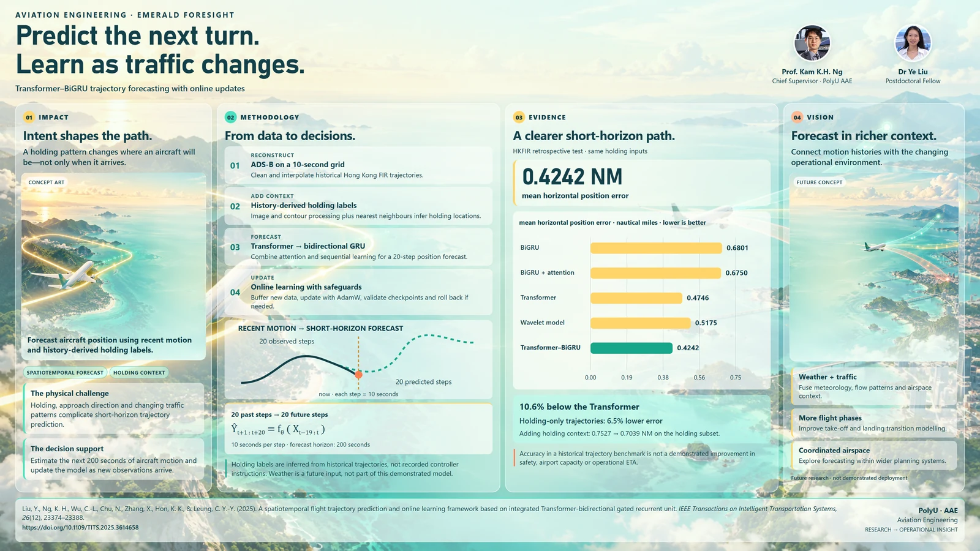Select step 04 Online learning with safeguards

tap(358, 292)
